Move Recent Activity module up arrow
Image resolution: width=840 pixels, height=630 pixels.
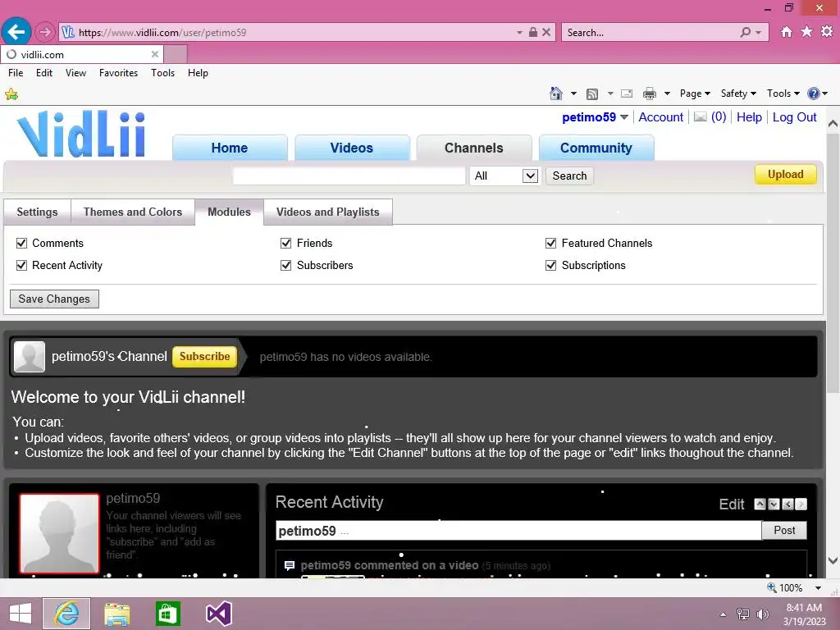tap(760, 504)
